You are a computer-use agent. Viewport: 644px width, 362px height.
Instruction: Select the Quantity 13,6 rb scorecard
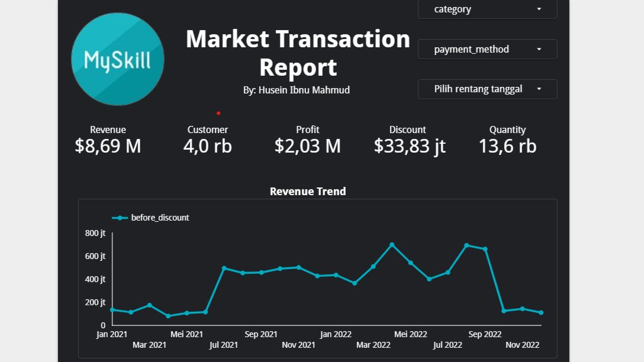[508, 140]
